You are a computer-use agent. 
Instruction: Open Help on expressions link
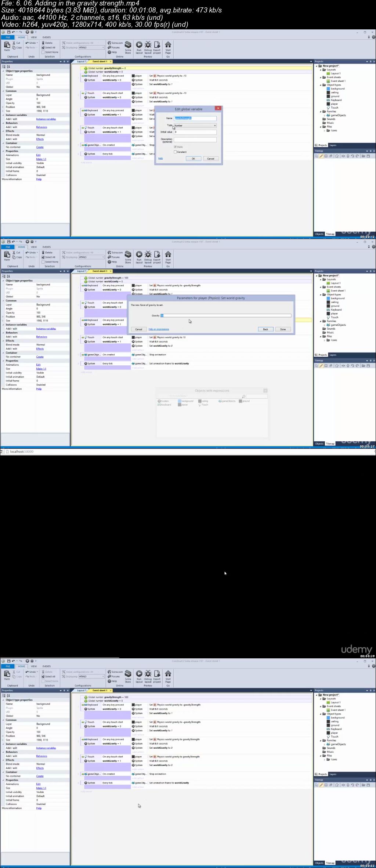[159, 329]
